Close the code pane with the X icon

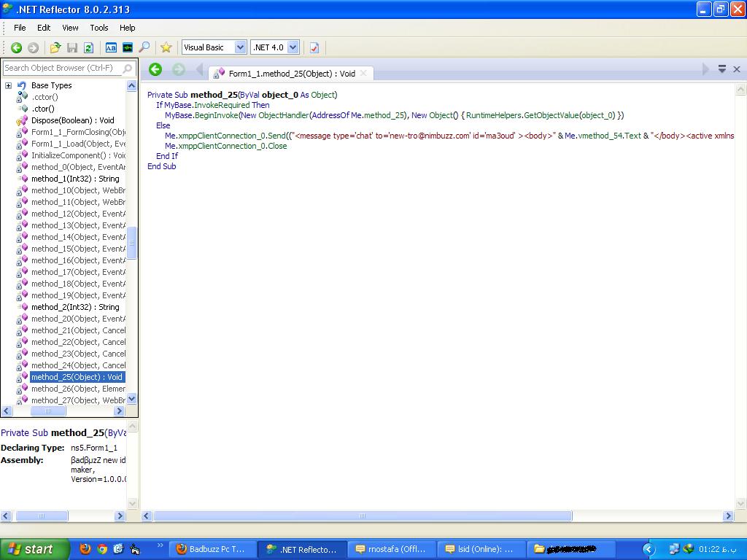click(737, 69)
